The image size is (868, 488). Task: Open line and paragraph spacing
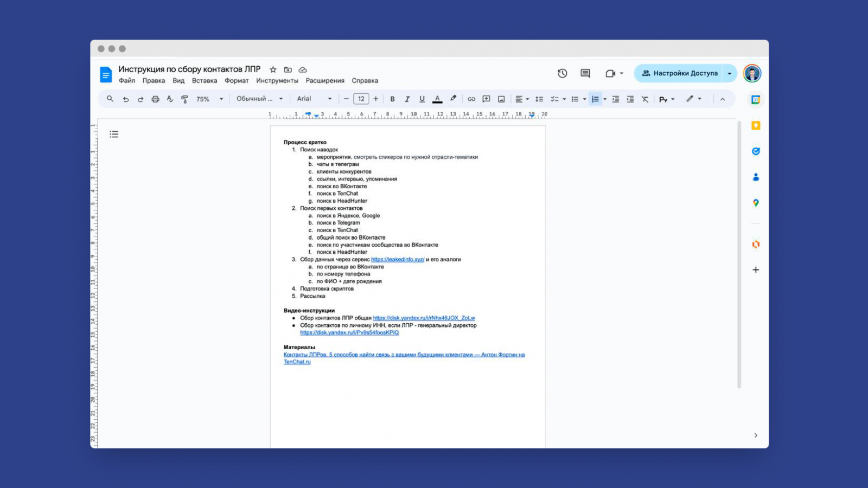click(539, 99)
